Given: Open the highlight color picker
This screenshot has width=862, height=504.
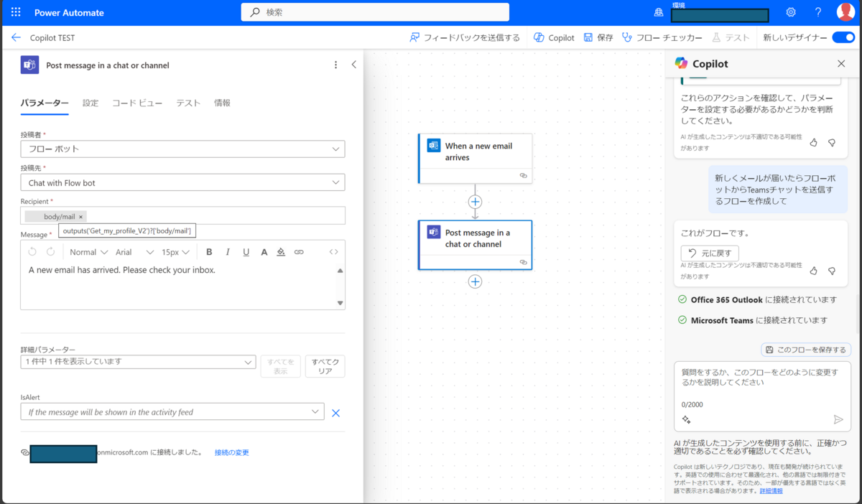Looking at the screenshot, I should [281, 252].
